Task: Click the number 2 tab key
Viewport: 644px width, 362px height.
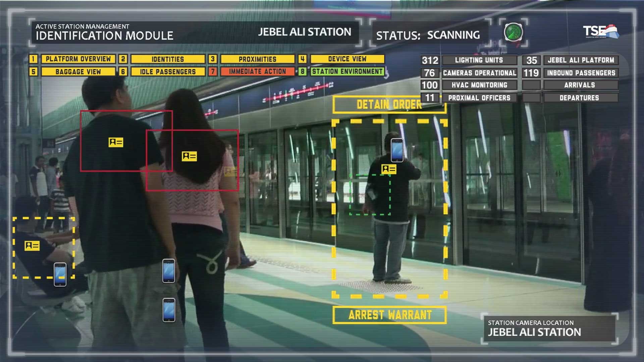Action: [123, 59]
